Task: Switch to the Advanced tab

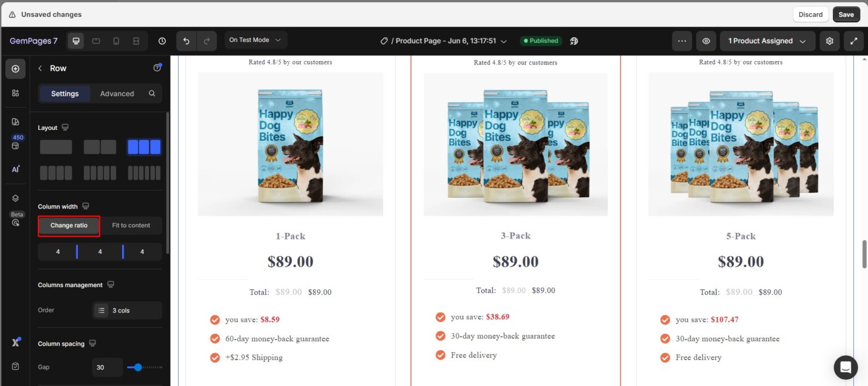Action: pos(117,94)
